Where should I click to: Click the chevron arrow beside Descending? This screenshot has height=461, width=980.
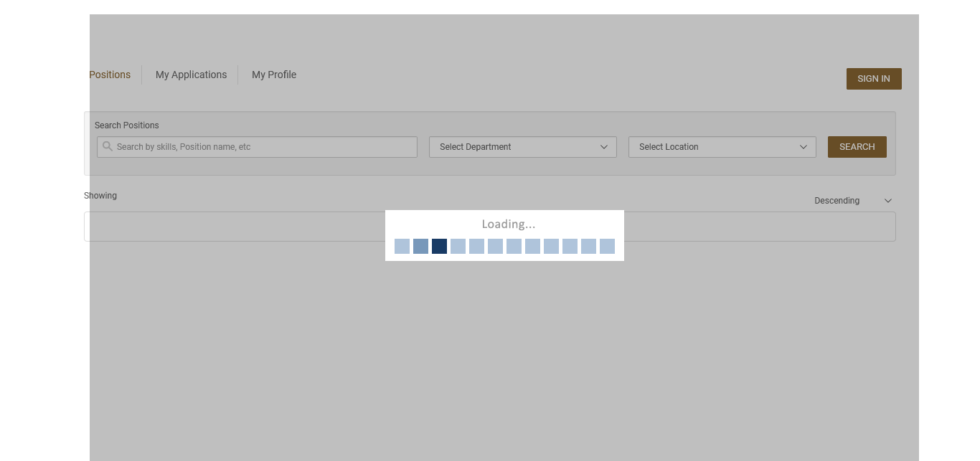click(888, 201)
